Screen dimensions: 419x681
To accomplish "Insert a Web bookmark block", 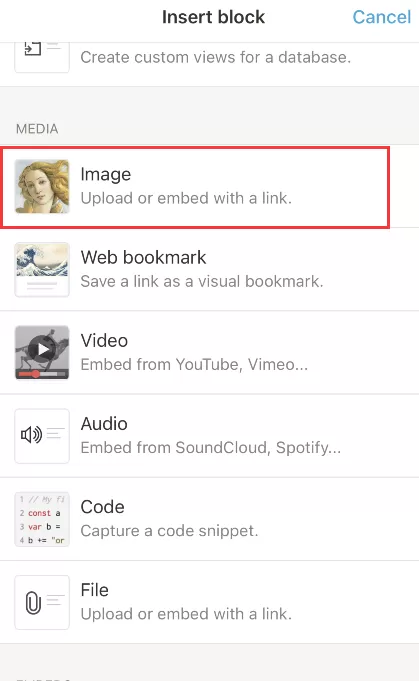I will click(x=209, y=270).
